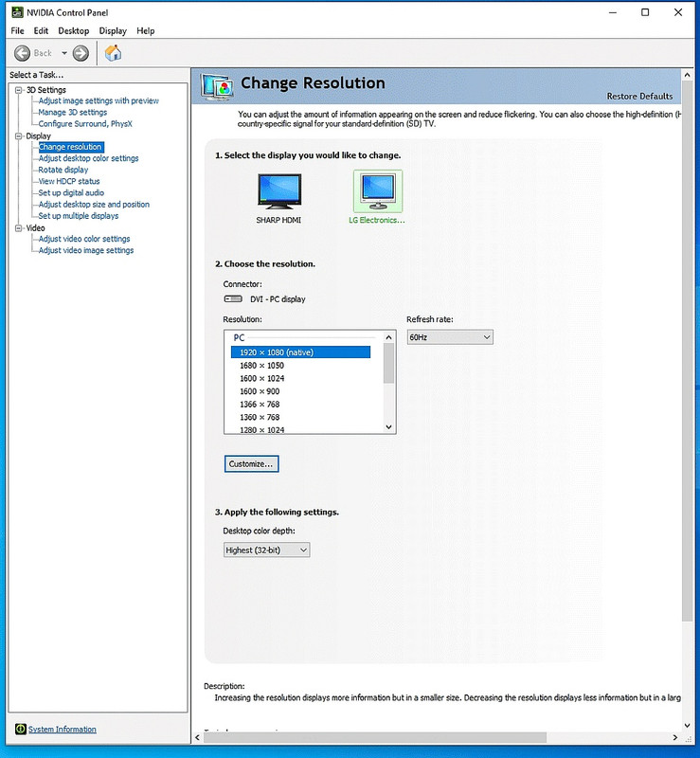Click the main pane scroll-down arrow
The height and width of the screenshot is (758, 700).
pyautogui.click(x=687, y=726)
